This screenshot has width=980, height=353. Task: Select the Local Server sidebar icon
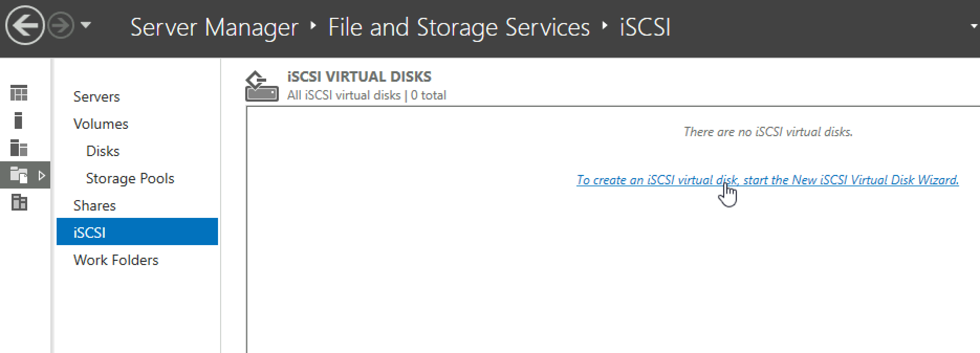pyautogui.click(x=19, y=120)
